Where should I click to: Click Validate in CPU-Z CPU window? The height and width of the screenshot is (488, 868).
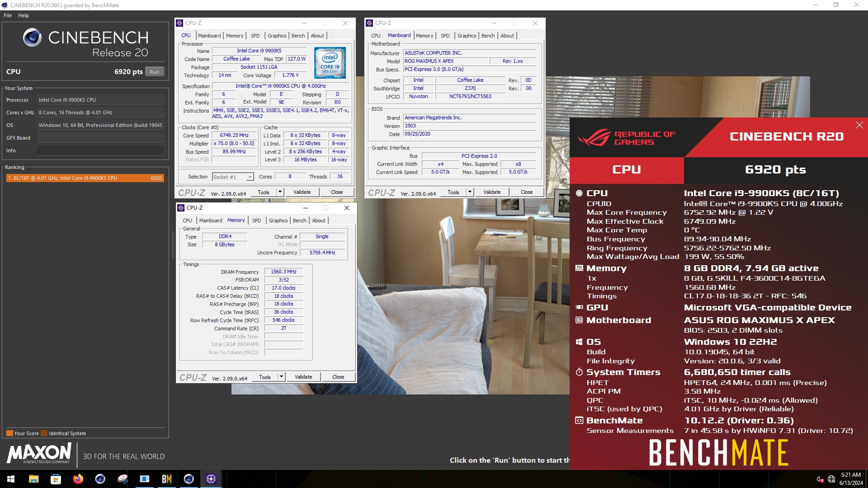click(302, 192)
